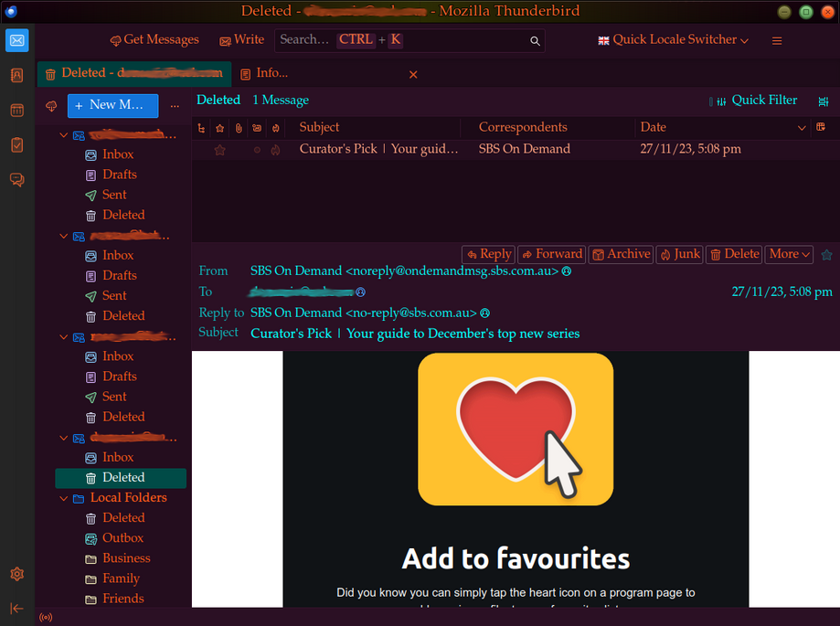Collapse the third mail account
The height and width of the screenshot is (626, 840).
tap(64, 337)
